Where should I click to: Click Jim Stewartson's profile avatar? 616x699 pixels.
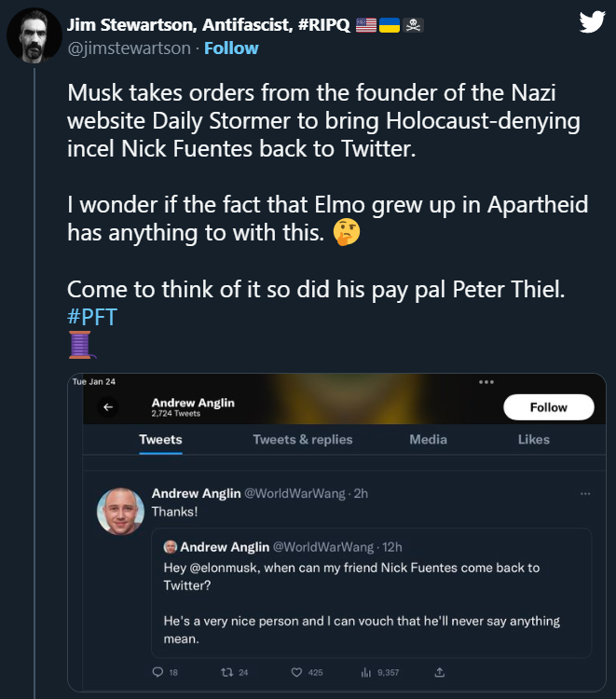click(x=29, y=36)
